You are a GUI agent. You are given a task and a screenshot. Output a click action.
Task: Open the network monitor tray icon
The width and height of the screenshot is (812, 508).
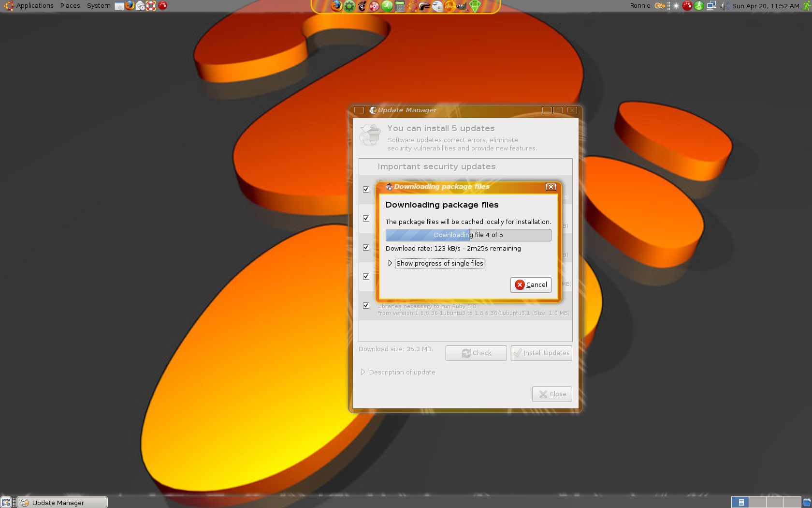711,6
